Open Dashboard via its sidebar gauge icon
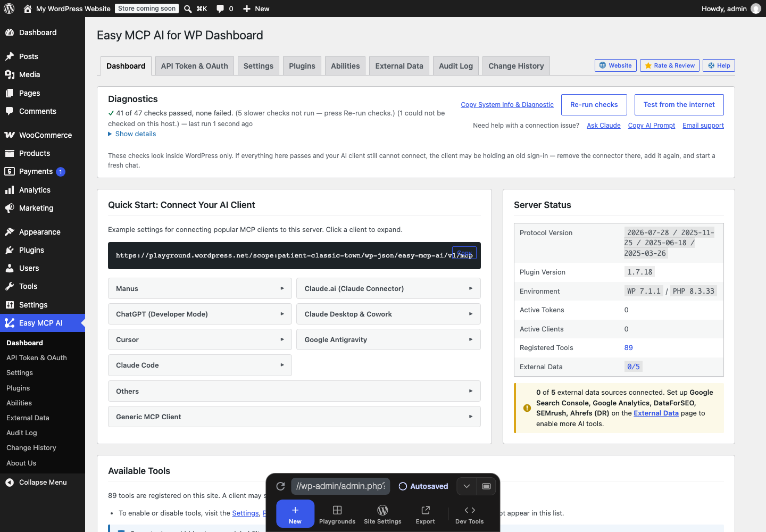Screen dimensions: 766x532 10,32
